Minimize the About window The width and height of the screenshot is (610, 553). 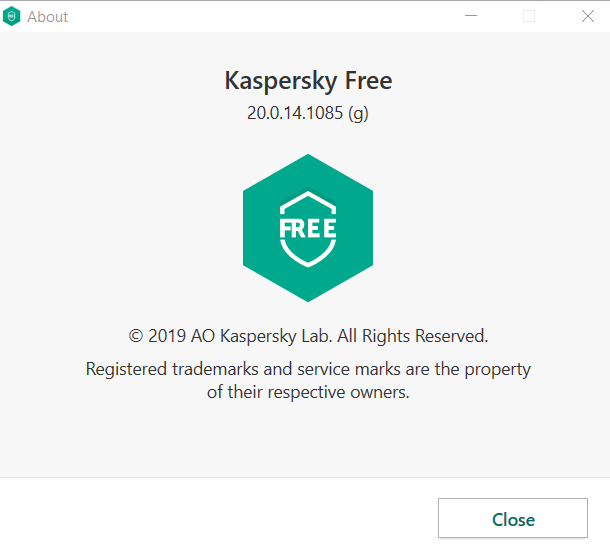coord(472,16)
